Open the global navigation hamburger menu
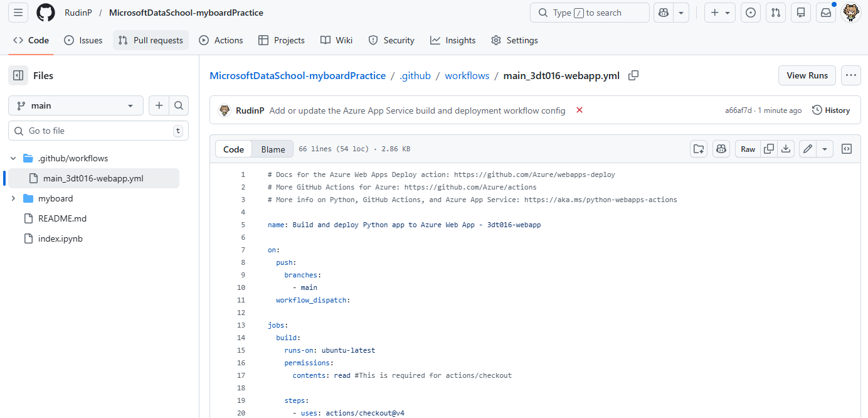The height and width of the screenshot is (418, 868). (x=18, y=13)
